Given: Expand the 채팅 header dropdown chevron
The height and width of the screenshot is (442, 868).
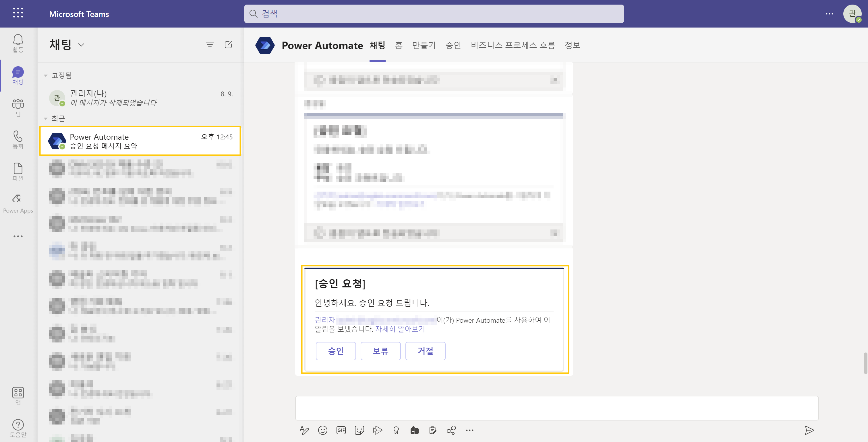Looking at the screenshot, I should 81,45.
